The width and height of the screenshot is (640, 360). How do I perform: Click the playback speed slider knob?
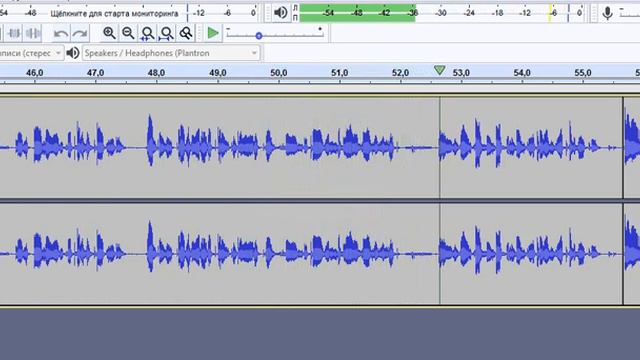pos(258,36)
